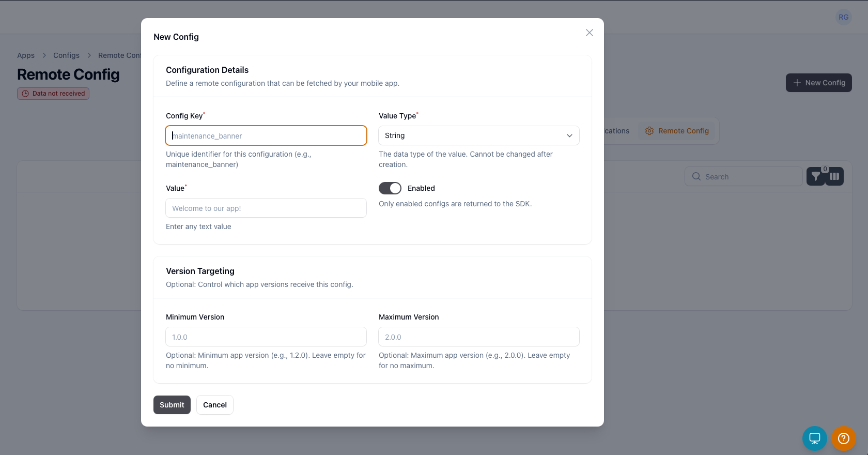This screenshot has width=868, height=455.
Task: Click the New Config button behind dialog
Action: (x=819, y=83)
